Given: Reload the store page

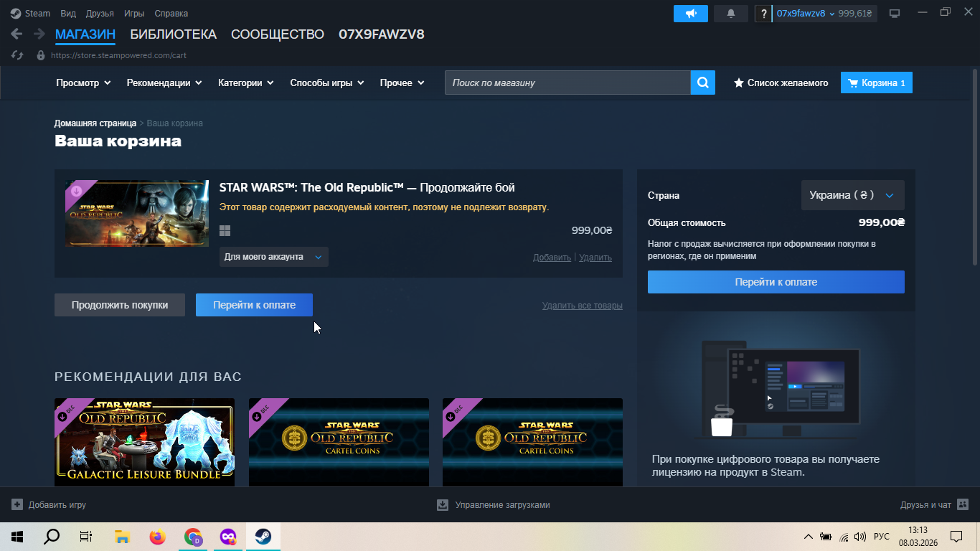Looking at the screenshot, I should (19, 55).
